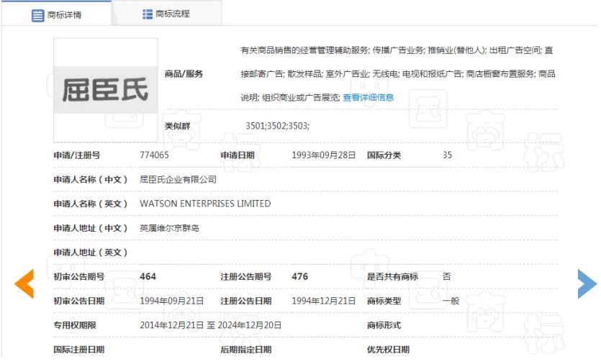Click registration announcement issue 476
The height and width of the screenshot is (364, 601).
299,276
